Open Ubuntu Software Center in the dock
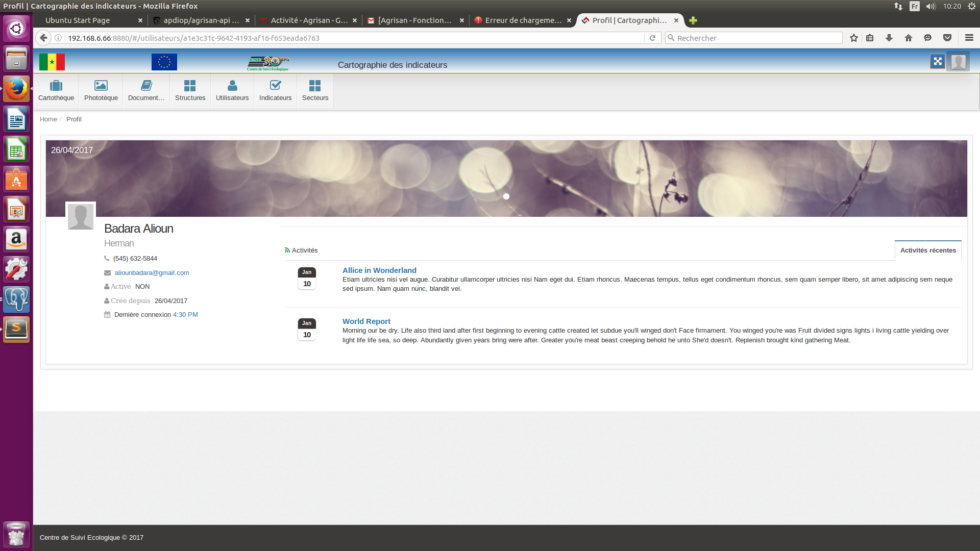 [16, 180]
